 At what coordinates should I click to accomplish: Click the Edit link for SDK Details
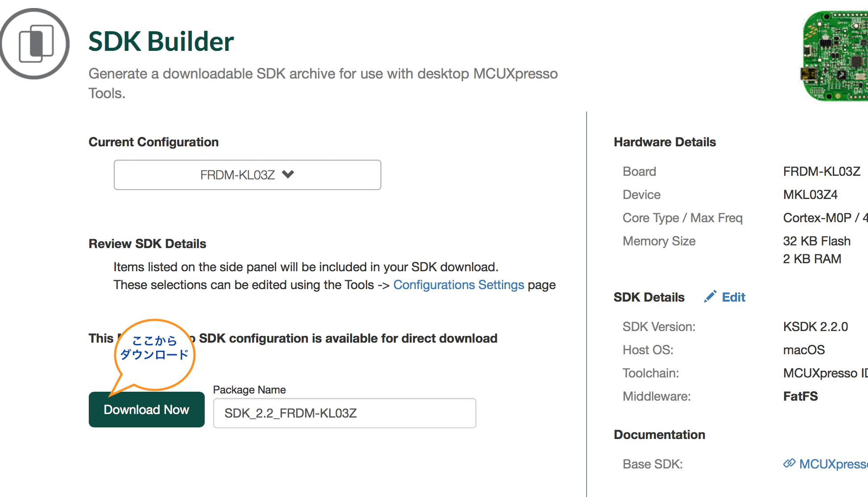[733, 297]
